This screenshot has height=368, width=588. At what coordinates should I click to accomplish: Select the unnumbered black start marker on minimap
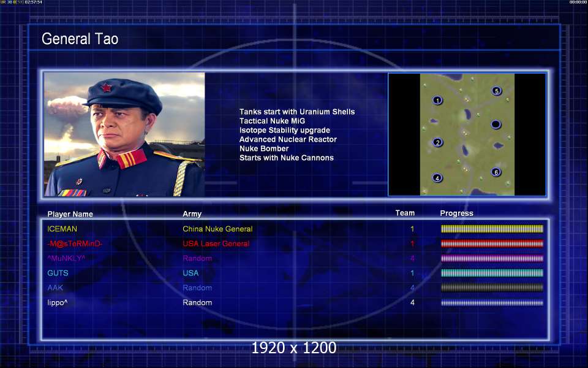[x=496, y=125]
